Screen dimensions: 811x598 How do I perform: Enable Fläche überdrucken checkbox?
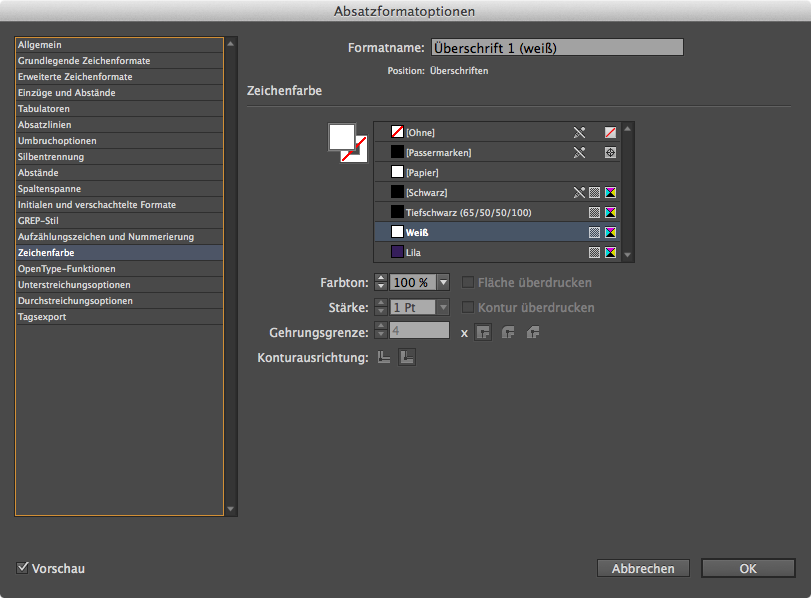click(x=468, y=282)
